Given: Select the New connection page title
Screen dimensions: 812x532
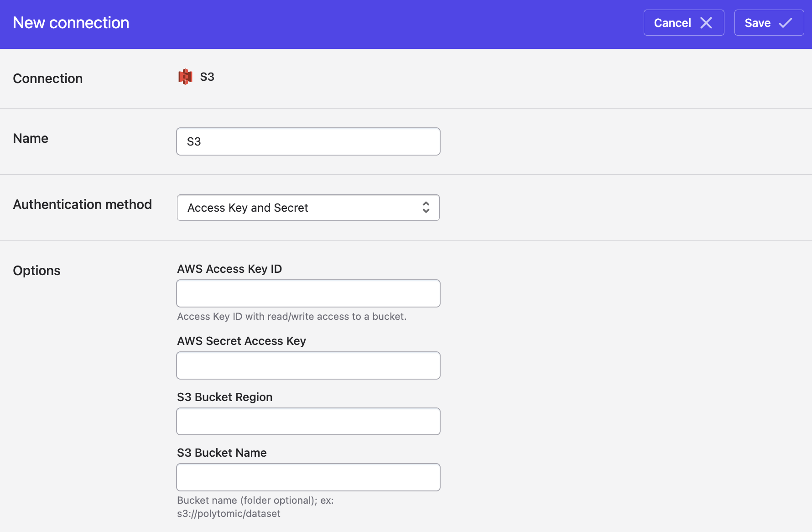Looking at the screenshot, I should [71, 23].
